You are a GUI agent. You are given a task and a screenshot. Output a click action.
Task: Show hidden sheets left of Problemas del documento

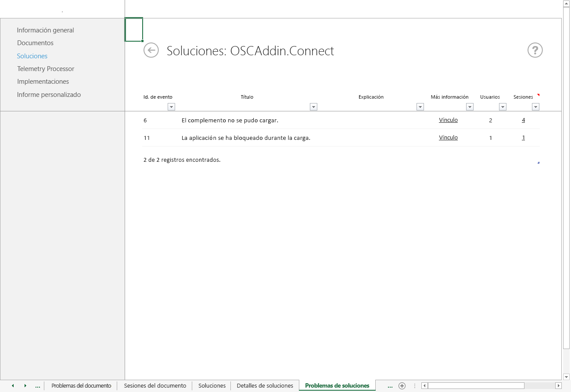[38, 386]
